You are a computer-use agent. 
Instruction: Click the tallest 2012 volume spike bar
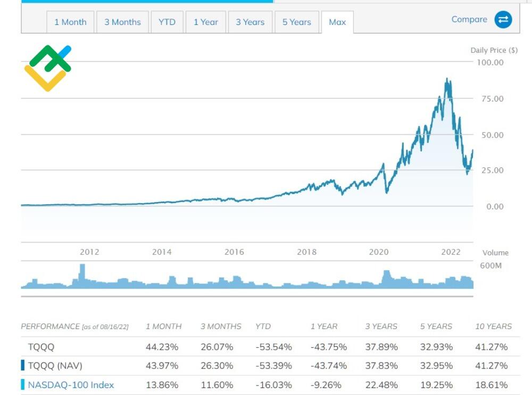tap(82, 276)
